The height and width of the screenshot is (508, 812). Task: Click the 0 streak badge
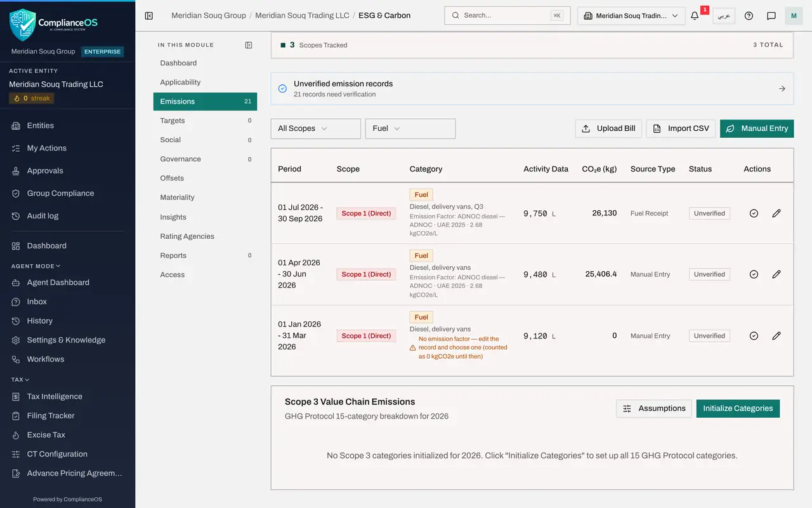32,98
